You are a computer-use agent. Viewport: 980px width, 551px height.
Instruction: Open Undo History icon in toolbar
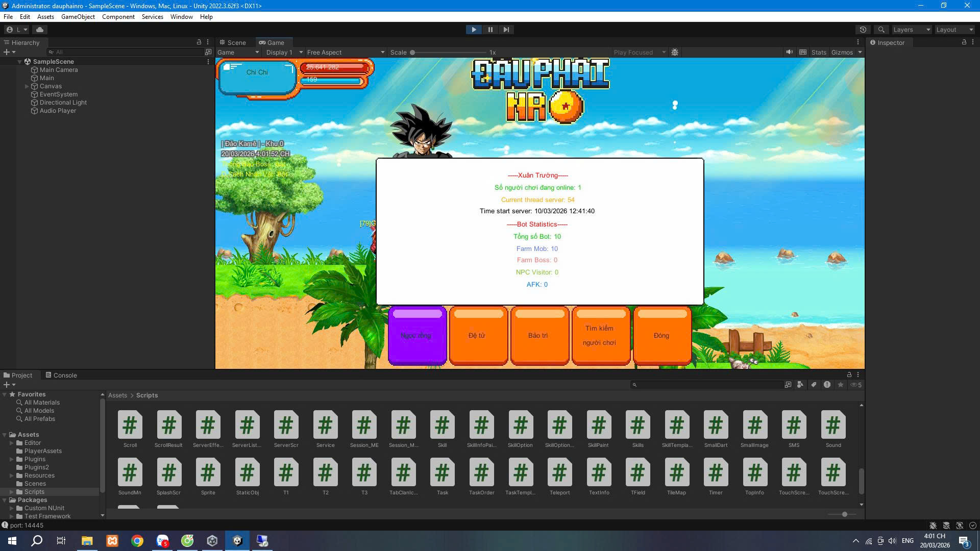[x=863, y=30]
